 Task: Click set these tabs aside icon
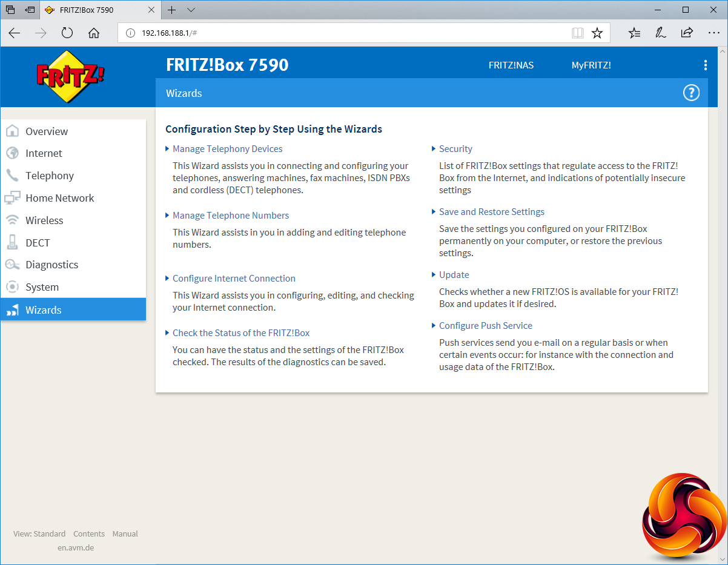(30, 10)
